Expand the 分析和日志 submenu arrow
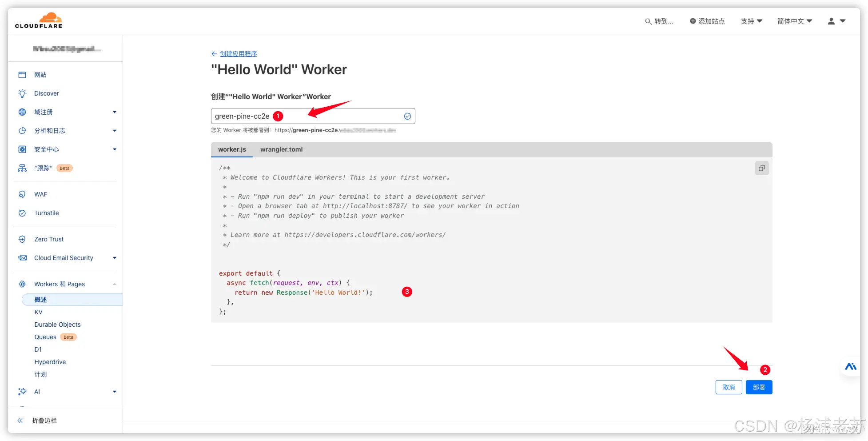 click(x=115, y=131)
